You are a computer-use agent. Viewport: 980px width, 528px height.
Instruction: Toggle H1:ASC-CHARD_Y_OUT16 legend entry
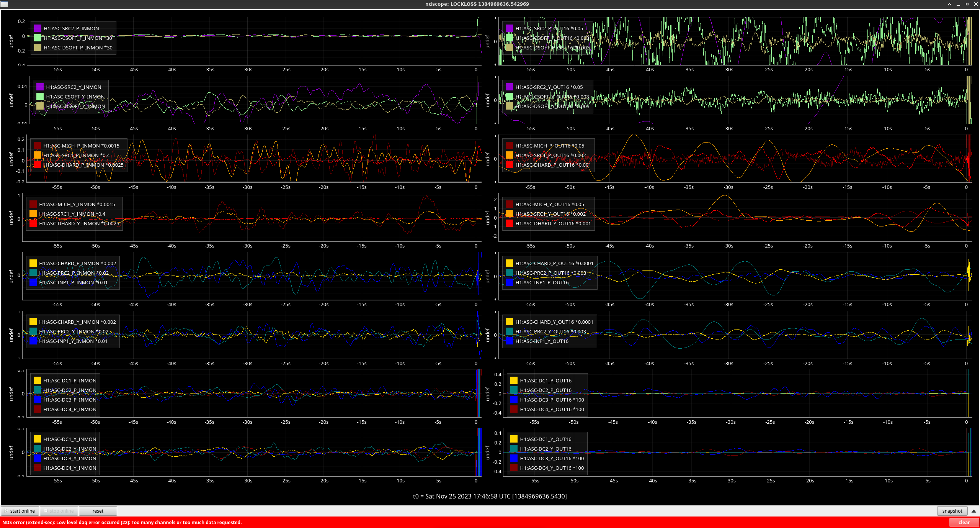[x=554, y=322]
